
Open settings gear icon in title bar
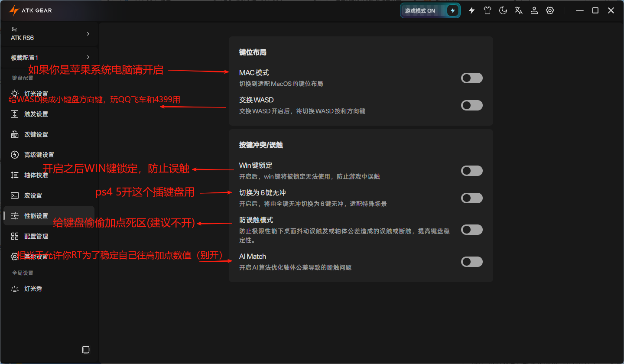[x=550, y=10]
